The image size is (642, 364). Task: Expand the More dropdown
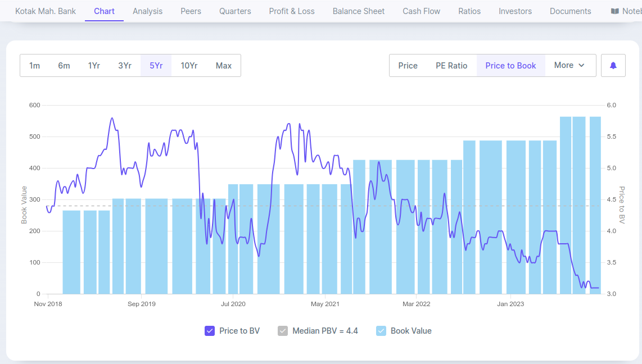(569, 66)
